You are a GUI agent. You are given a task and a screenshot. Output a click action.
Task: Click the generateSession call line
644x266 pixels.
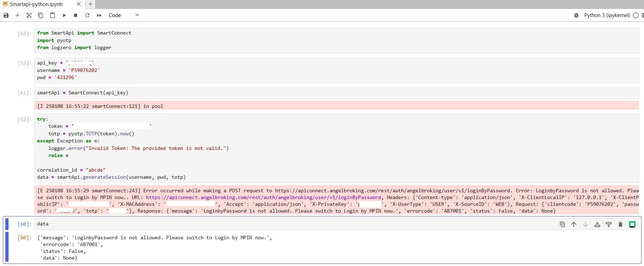coord(111,177)
